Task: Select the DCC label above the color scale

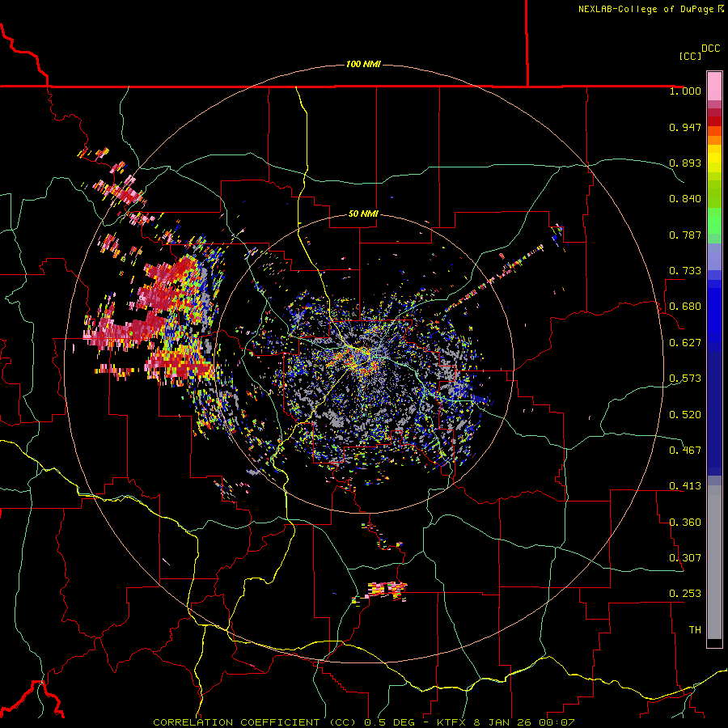Action: [711, 49]
